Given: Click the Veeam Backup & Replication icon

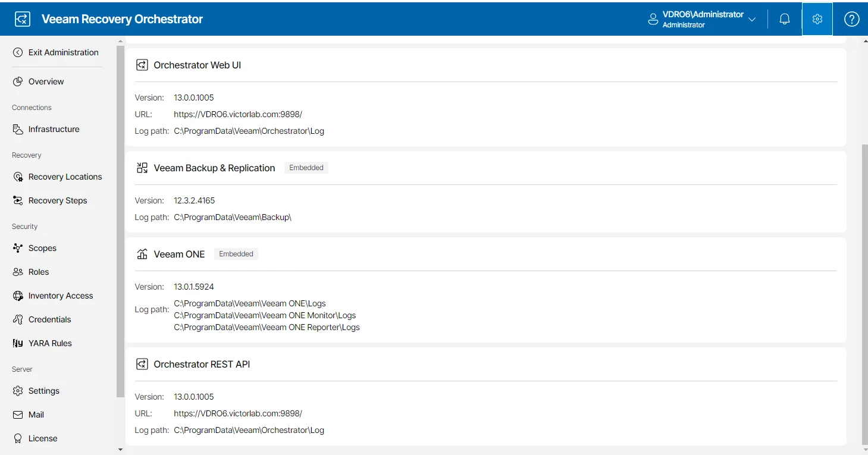Looking at the screenshot, I should tap(142, 168).
